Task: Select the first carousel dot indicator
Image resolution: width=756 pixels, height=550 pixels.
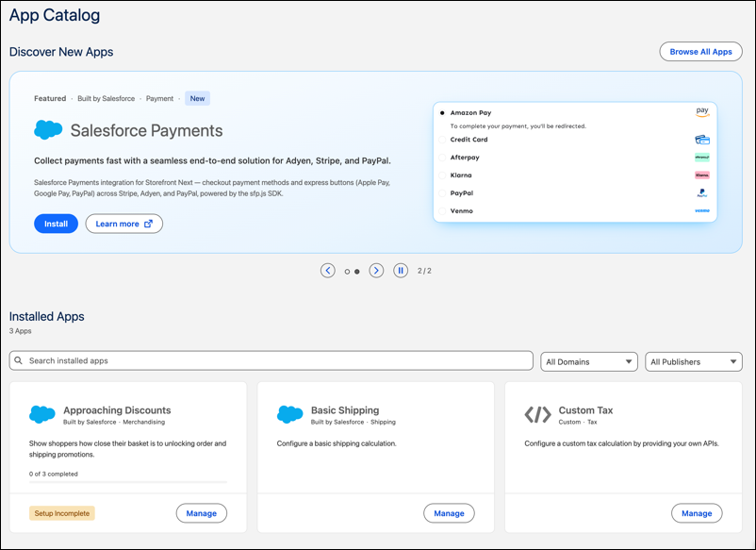Action: click(347, 272)
